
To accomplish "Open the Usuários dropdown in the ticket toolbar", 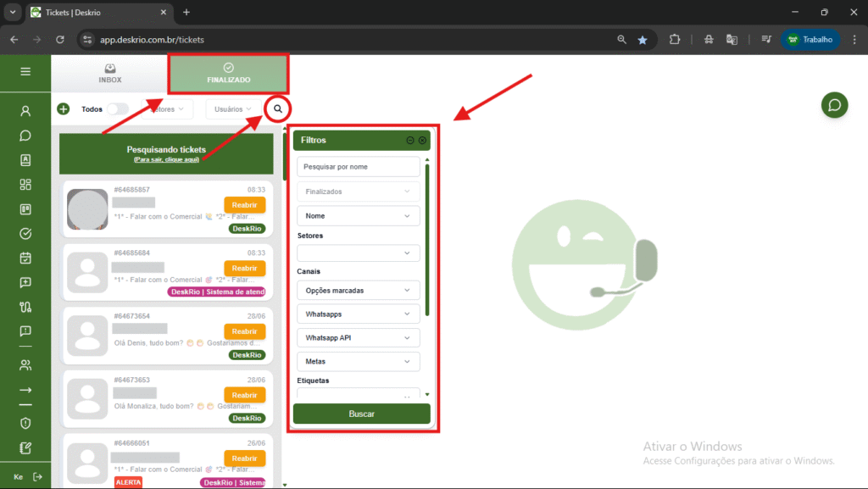I will 232,109.
